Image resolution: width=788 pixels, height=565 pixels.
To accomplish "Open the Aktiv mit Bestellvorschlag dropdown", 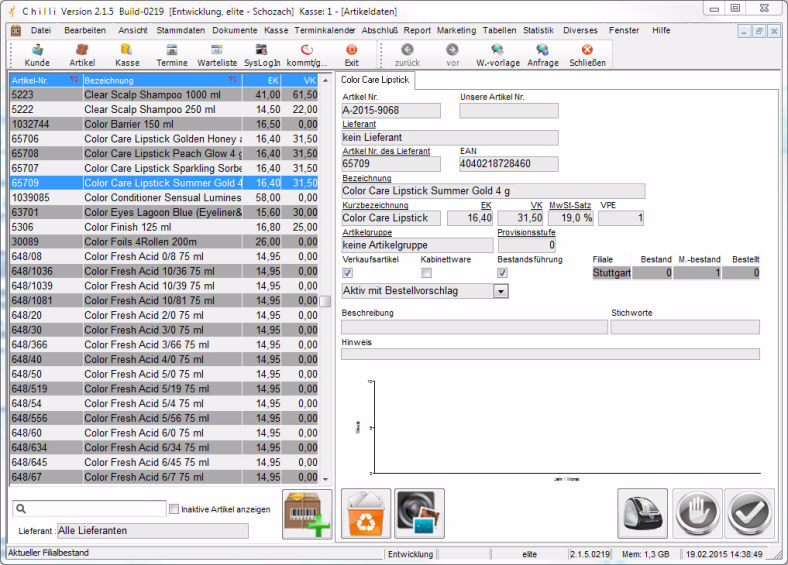I will 501,291.
